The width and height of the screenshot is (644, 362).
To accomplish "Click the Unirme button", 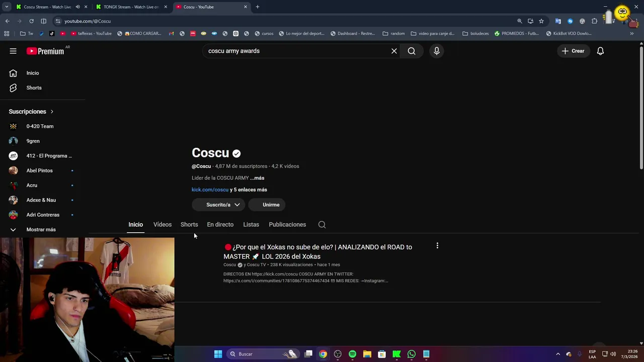I will pos(267,205).
